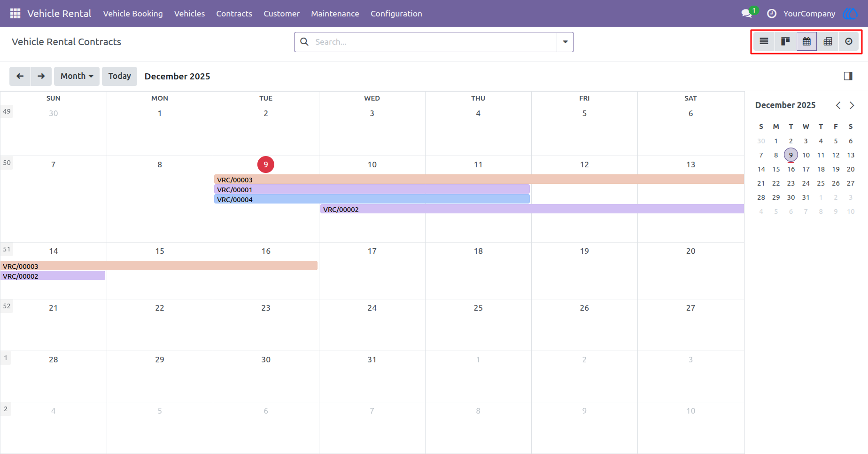This screenshot has width=868, height=454.
Task: Open VRC/00002 event starting Wednesday 10
Action: (532, 209)
